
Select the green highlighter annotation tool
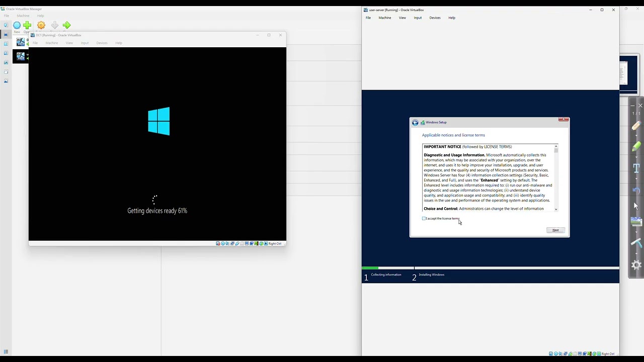coord(636,146)
